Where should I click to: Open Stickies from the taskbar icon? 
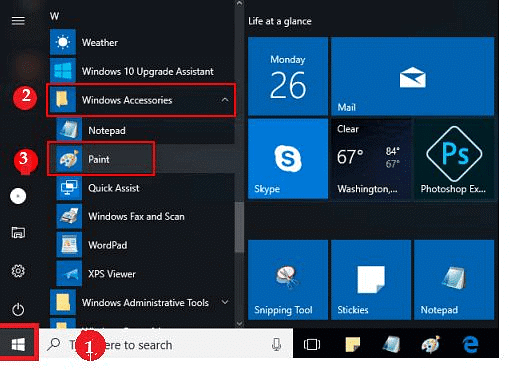[x=353, y=344]
